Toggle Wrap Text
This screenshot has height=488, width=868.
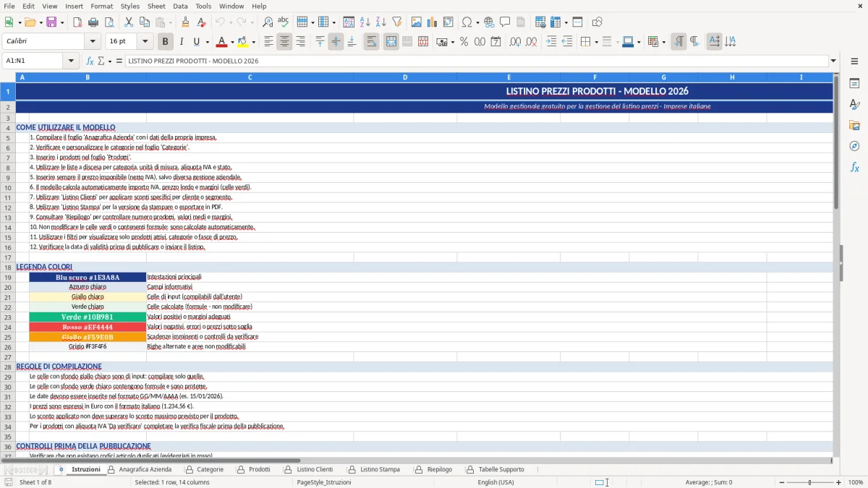[x=371, y=42]
